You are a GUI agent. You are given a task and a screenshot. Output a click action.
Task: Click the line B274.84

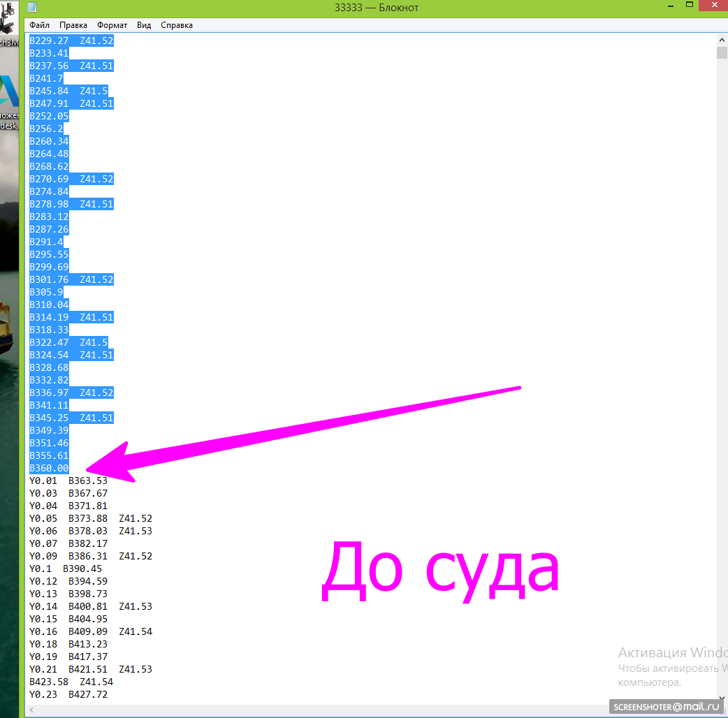click(49, 191)
